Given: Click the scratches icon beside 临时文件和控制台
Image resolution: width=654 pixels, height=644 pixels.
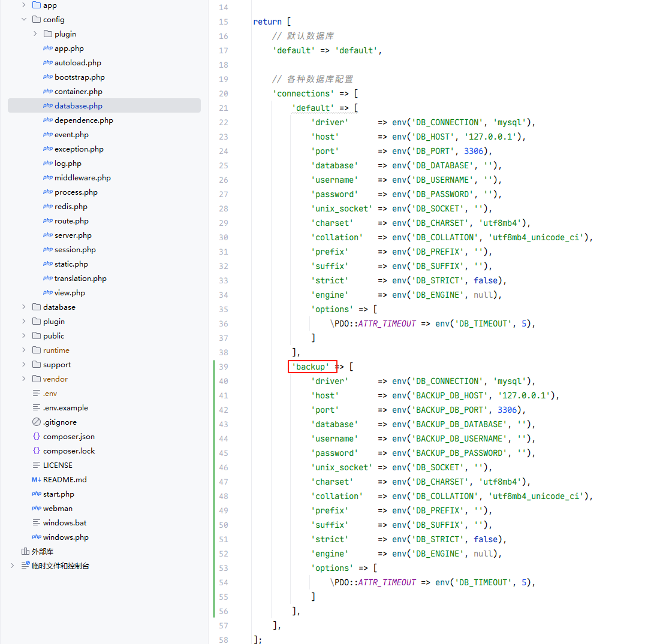Looking at the screenshot, I should (x=25, y=566).
